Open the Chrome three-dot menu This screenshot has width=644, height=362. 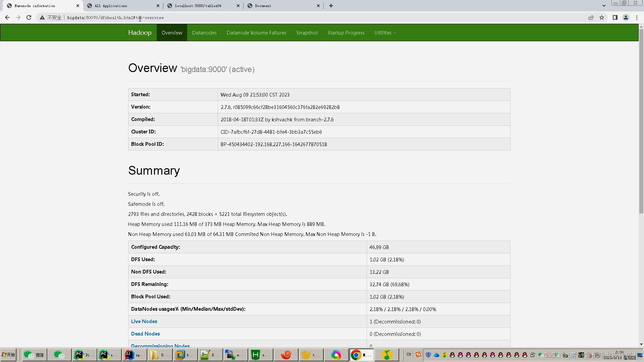637,17
